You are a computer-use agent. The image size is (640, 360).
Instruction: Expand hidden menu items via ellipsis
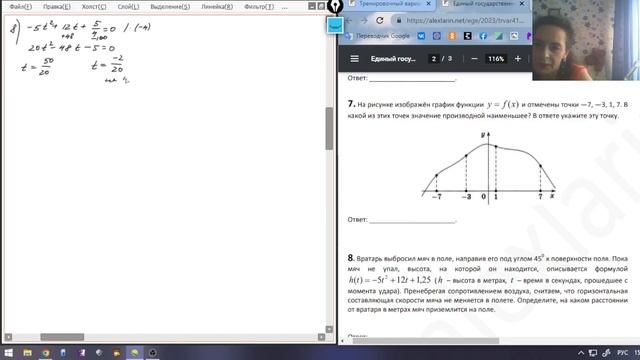(284, 7)
